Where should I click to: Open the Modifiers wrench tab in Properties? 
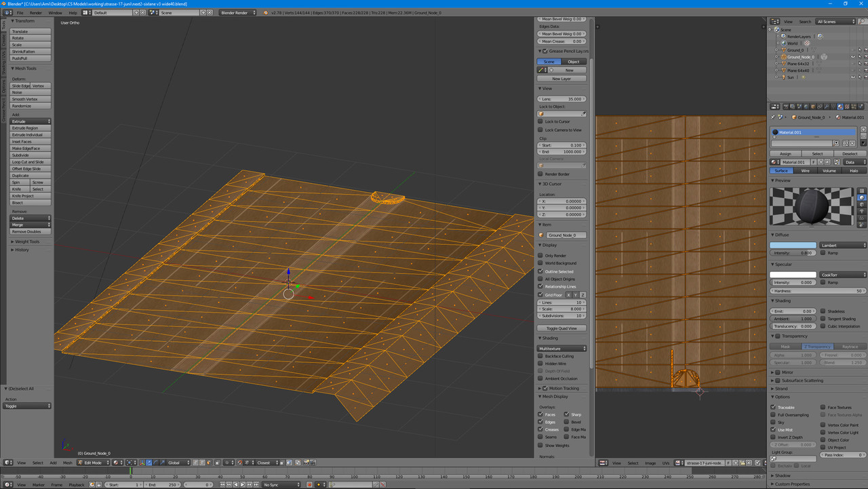826,106
